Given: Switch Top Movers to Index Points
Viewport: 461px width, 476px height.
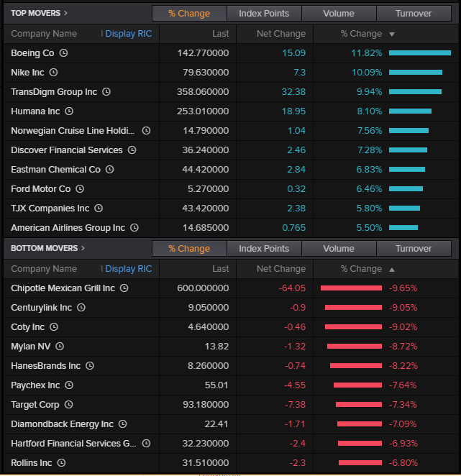Looking at the screenshot, I should pos(264,14).
